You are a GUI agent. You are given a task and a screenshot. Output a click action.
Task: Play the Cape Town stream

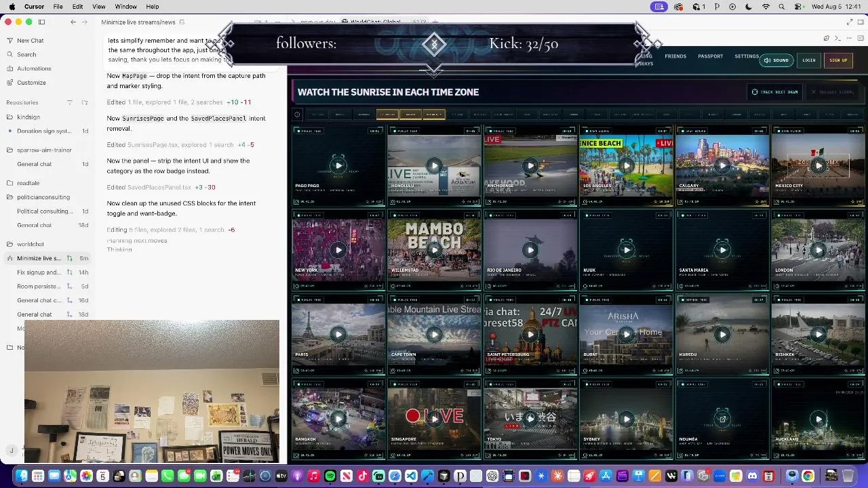pyautogui.click(x=434, y=334)
